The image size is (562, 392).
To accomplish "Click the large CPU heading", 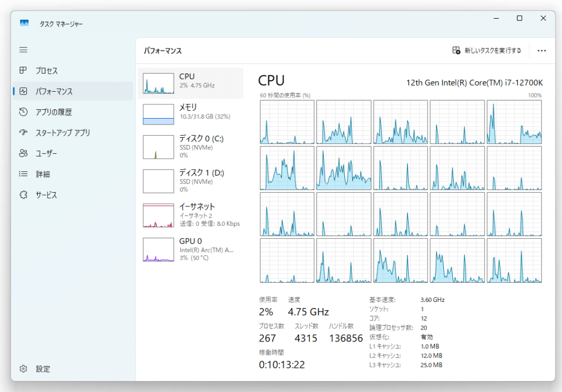I will point(271,81).
